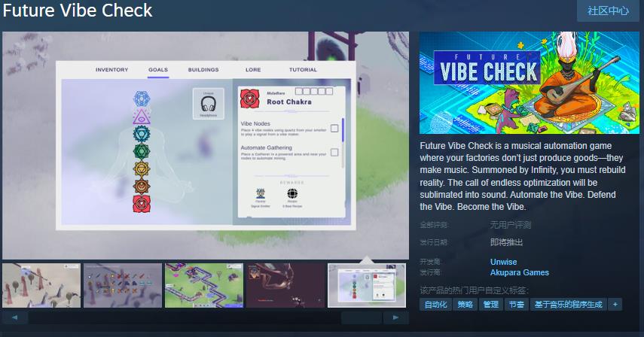This screenshot has width=644, height=337.
Task: Open the Unwise developer link
Action: [503, 262]
